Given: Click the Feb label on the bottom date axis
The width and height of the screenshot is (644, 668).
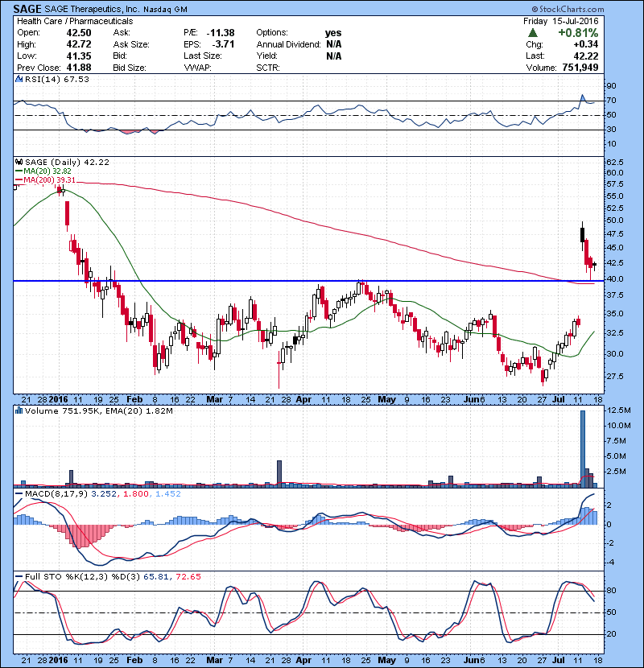Looking at the screenshot, I should (134, 660).
